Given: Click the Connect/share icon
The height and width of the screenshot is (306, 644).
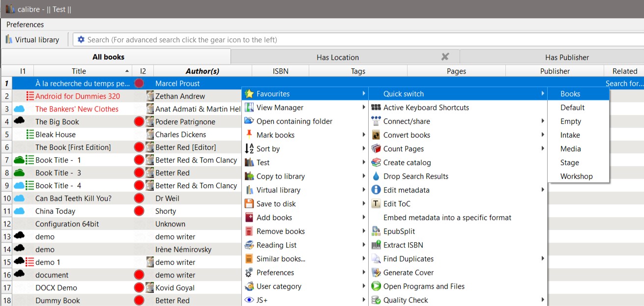Looking at the screenshot, I should click(x=376, y=121).
